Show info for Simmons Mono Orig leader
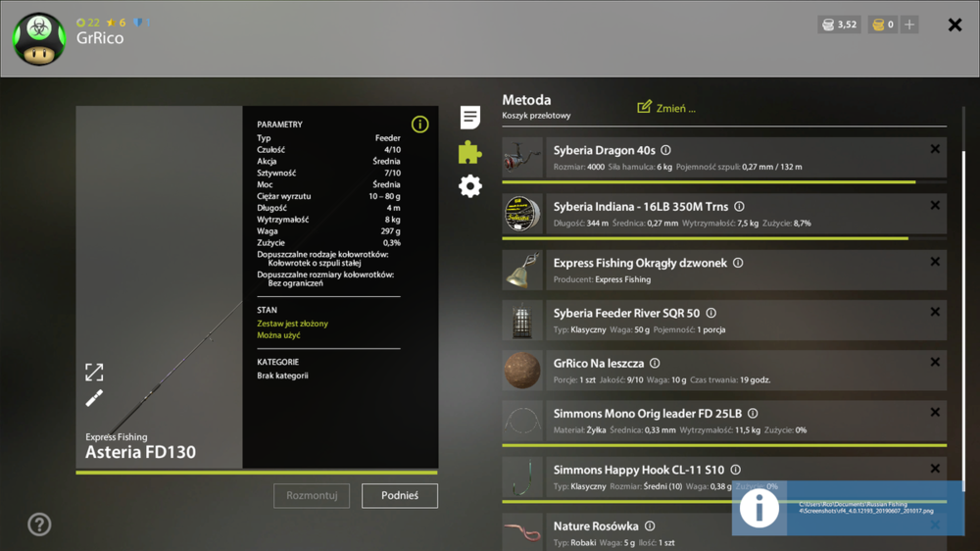Viewport: 980px width, 551px height. (753, 414)
